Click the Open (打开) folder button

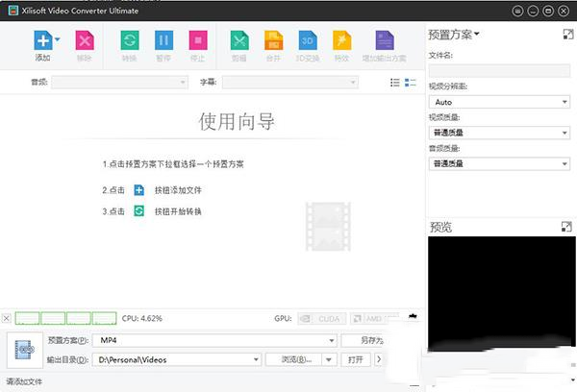356,359
